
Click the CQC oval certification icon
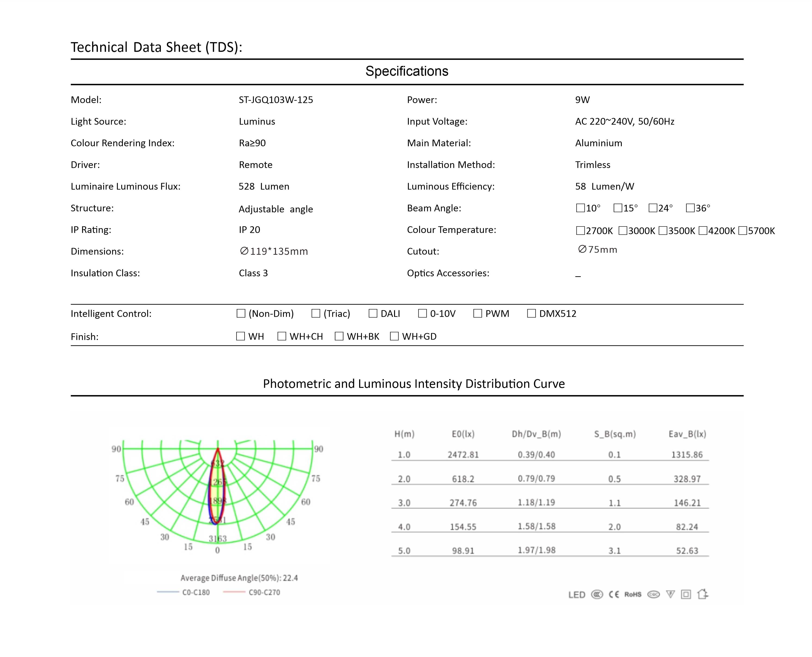[x=654, y=595]
